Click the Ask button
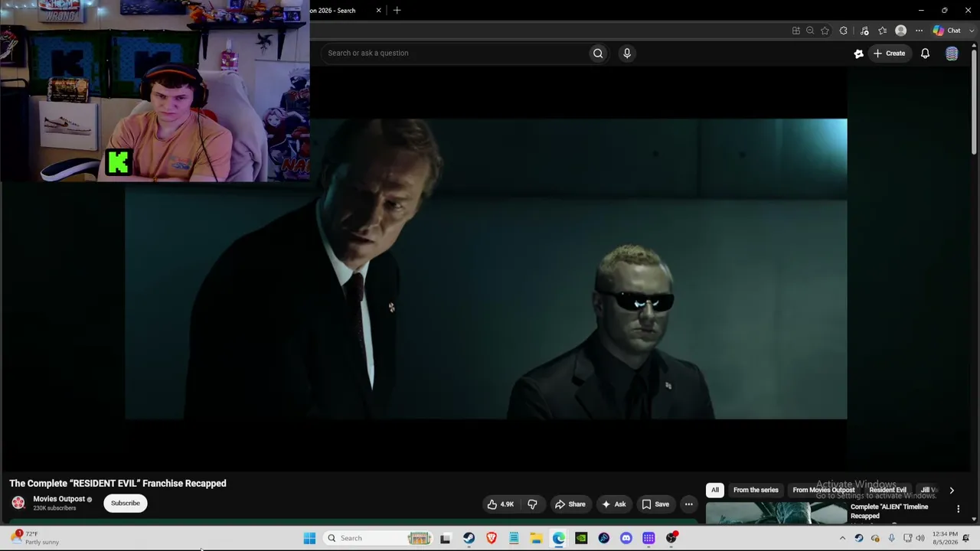980x551 pixels. click(614, 504)
